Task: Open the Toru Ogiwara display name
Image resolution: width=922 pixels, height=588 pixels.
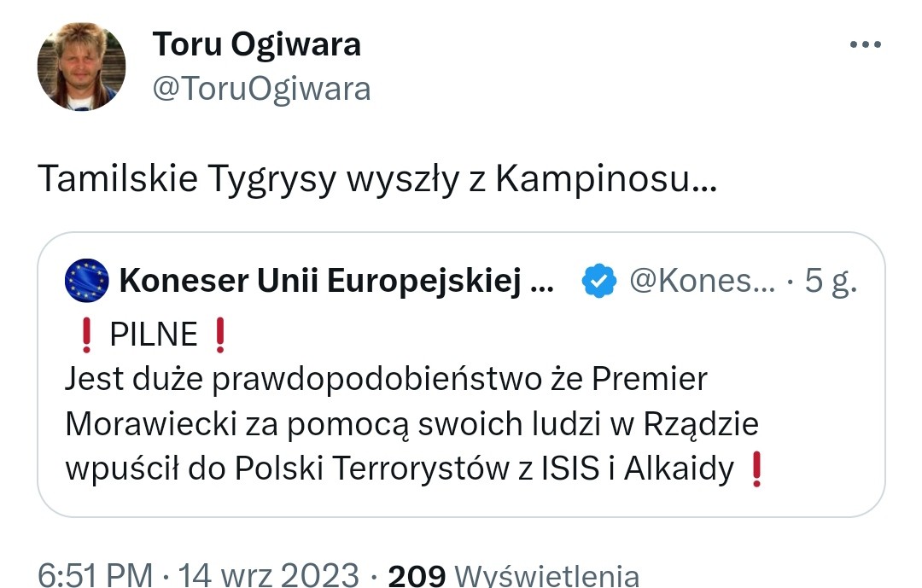Action: tap(256, 44)
